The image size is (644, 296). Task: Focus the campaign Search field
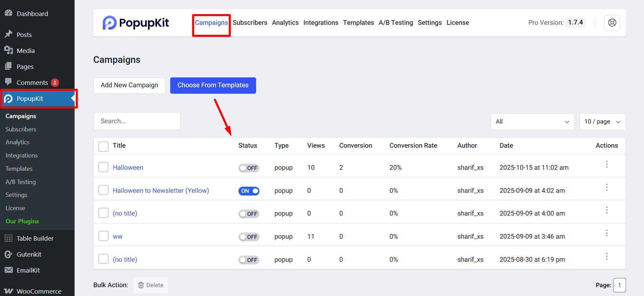137,121
